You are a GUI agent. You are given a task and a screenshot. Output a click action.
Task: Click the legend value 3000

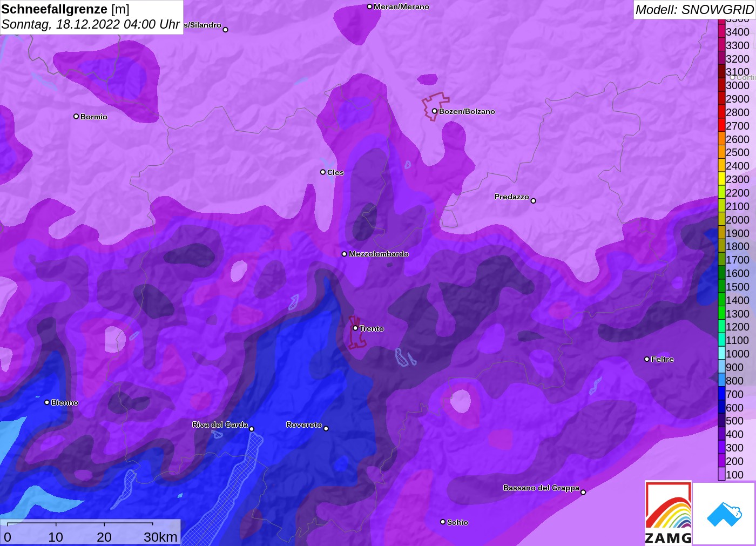coord(738,85)
